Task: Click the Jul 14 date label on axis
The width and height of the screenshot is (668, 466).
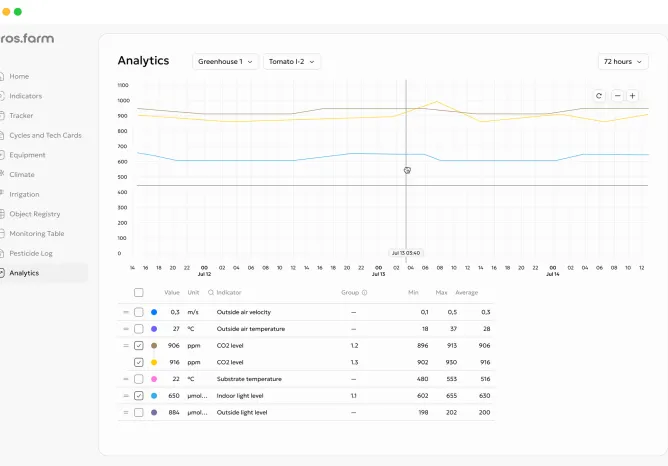Action: (x=553, y=274)
